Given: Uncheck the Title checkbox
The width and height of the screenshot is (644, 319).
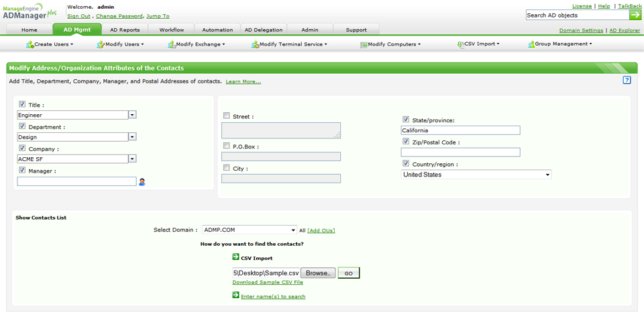Looking at the screenshot, I should 23,104.
